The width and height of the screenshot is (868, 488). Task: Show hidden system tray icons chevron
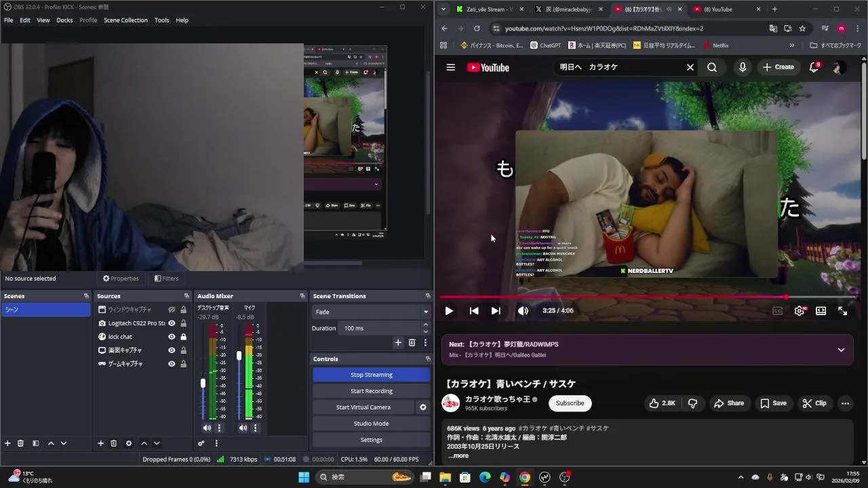point(741,477)
